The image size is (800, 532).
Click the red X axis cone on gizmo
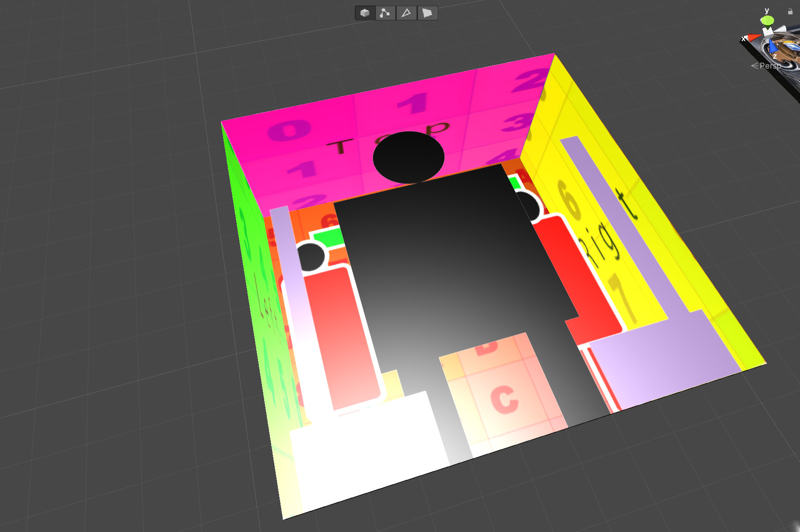pyautogui.click(x=754, y=37)
